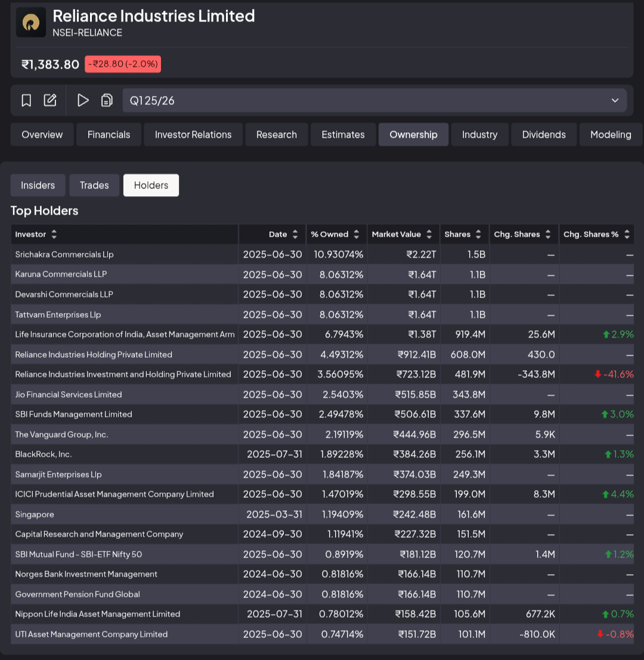Open Reliance Industries Investment and Holding row
The height and width of the screenshot is (660, 644).
[322, 374]
